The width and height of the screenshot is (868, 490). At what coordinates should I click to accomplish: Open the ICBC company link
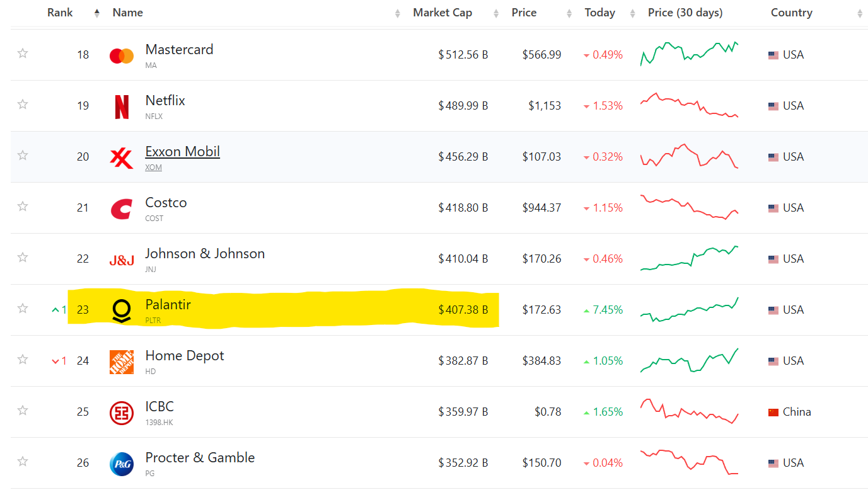(159, 406)
